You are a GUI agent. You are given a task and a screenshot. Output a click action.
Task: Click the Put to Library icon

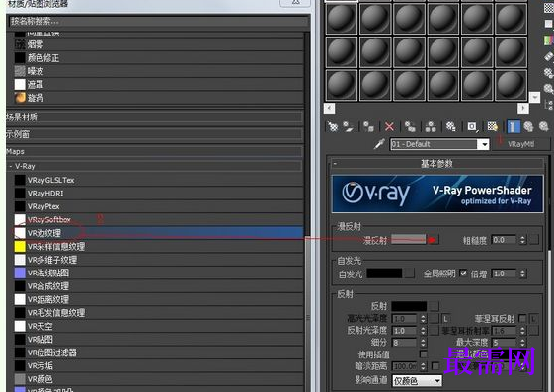point(451,126)
